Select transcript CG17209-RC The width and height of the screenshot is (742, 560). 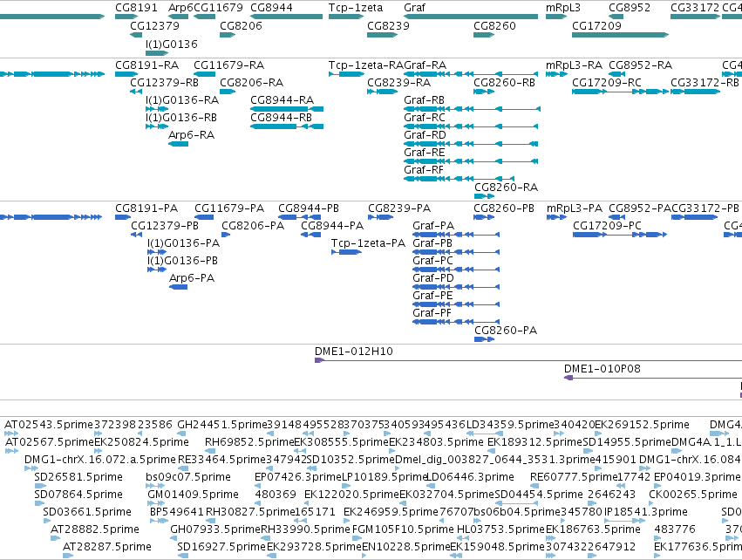621,92
